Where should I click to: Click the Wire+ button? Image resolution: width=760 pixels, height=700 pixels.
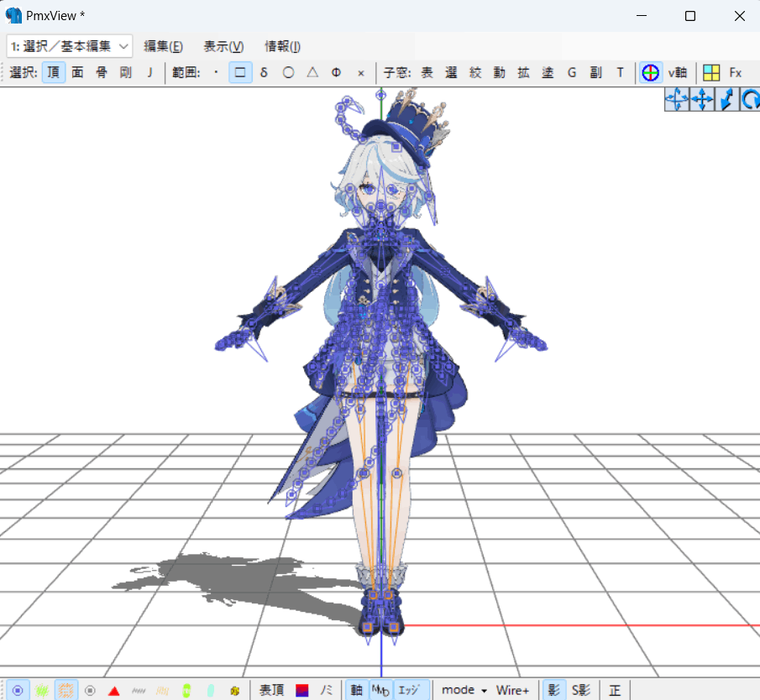(x=512, y=690)
